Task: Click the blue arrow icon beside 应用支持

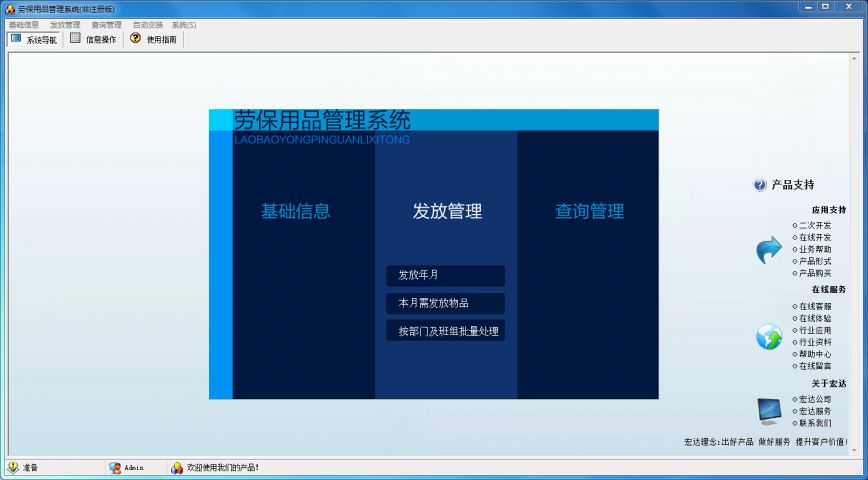Action: click(768, 250)
